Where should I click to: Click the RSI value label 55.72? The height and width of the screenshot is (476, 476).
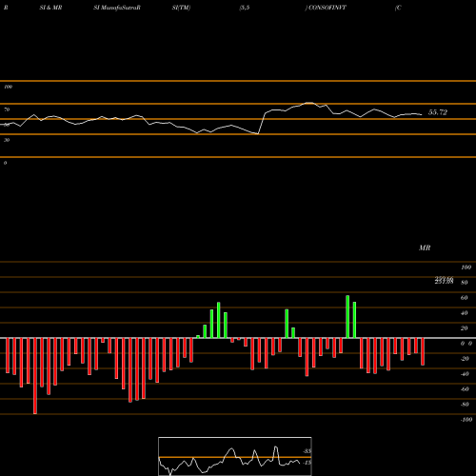pyautogui.click(x=438, y=112)
